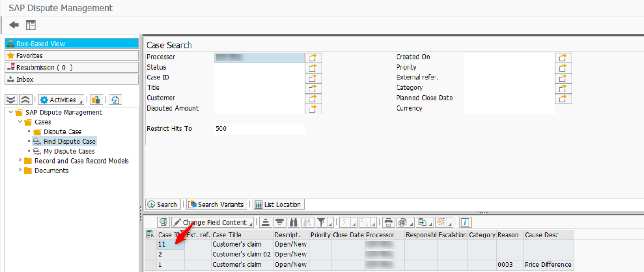Open the Inbox section
644x272 pixels.
(72, 79)
